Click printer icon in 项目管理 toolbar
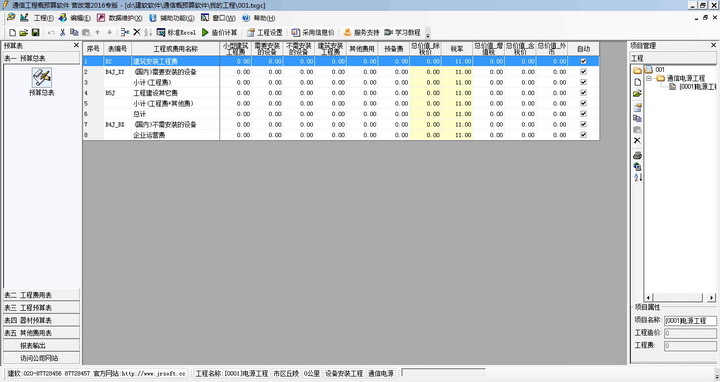The height and width of the screenshot is (382, 720). coord(637,155)
